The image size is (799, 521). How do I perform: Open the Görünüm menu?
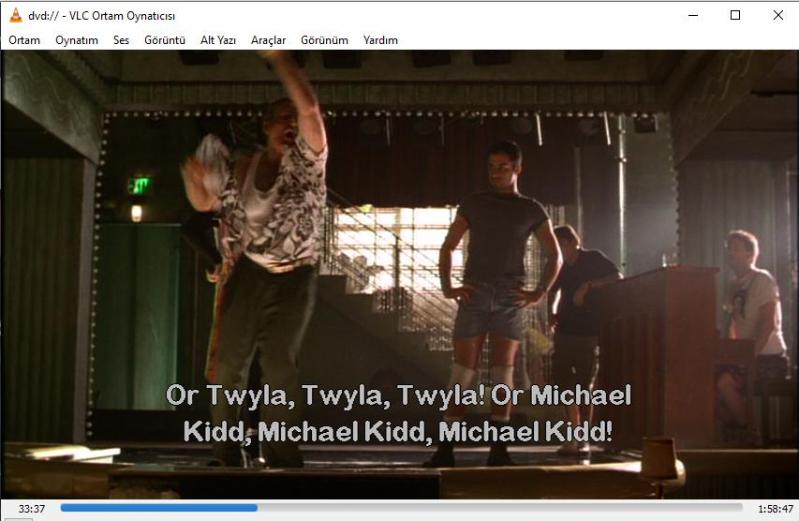(x=324, y=40)
